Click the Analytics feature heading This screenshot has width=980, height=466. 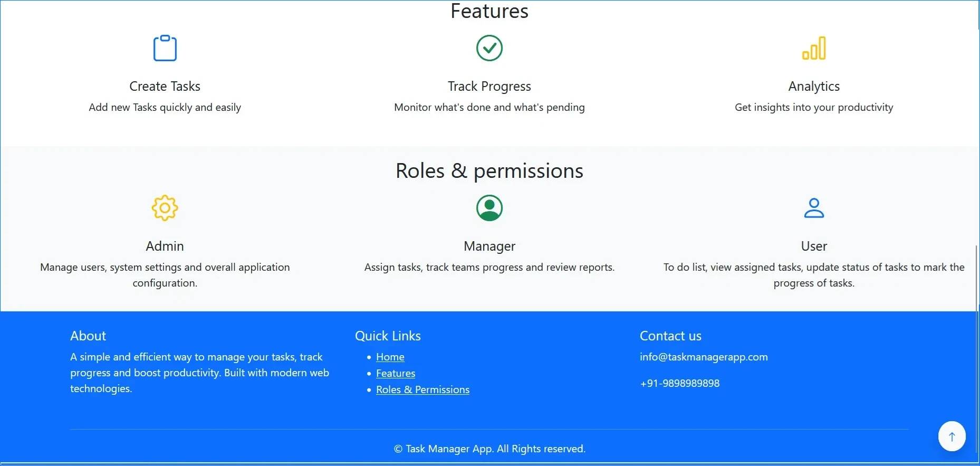coord(814,87)
